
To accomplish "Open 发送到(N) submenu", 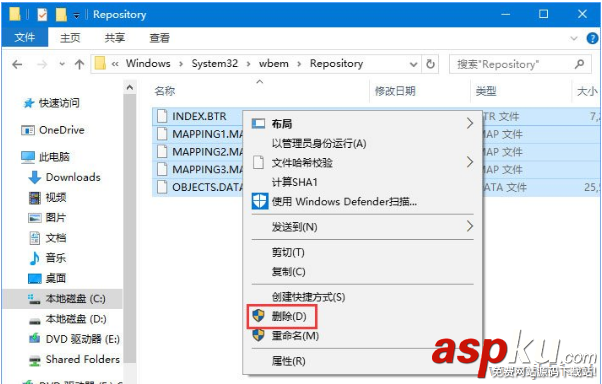I will click(362, 227).
